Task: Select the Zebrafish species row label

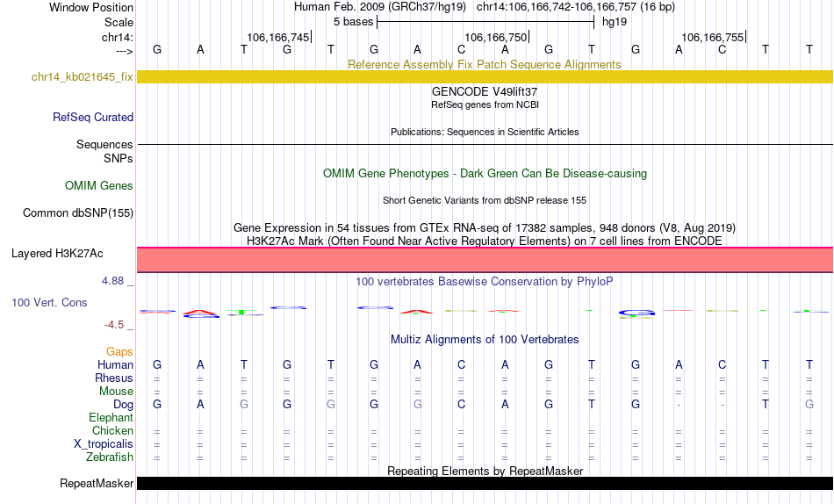Action: click(110, 457)
